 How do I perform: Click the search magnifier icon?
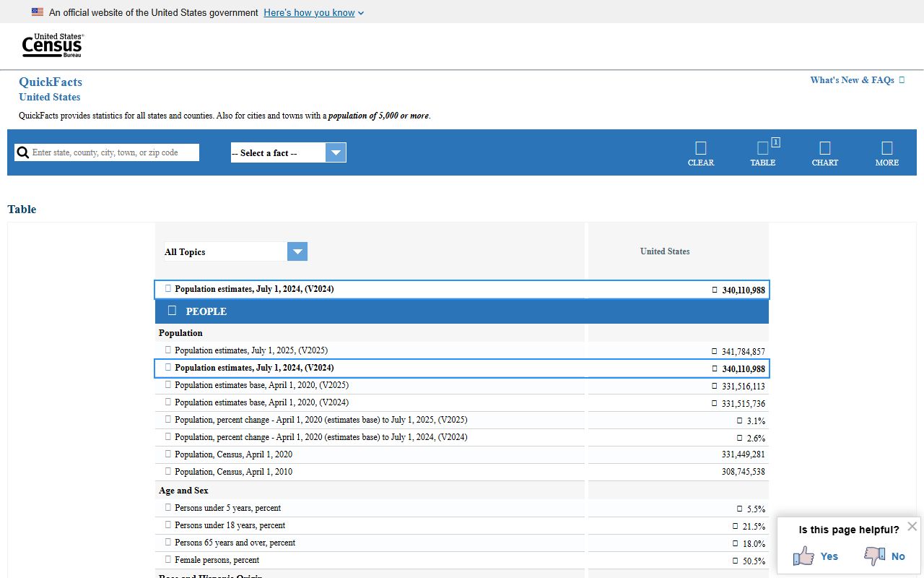23,152
